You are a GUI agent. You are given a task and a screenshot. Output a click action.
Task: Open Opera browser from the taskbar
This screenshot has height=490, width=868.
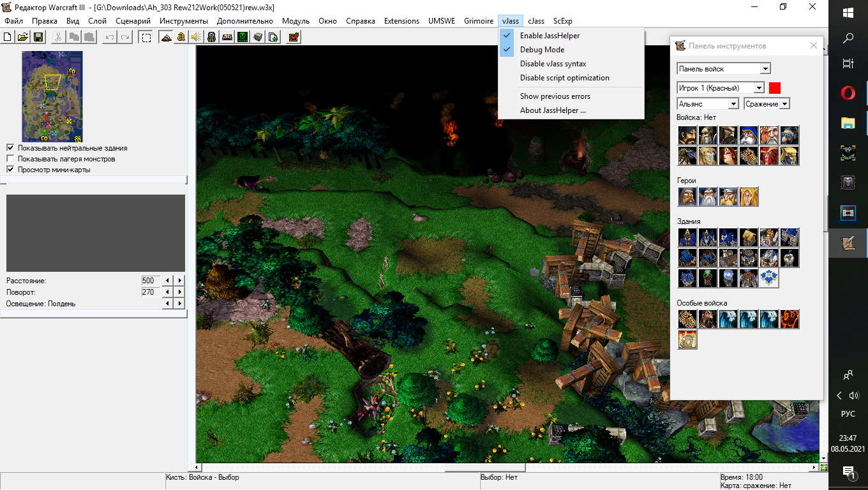point(848,94)
